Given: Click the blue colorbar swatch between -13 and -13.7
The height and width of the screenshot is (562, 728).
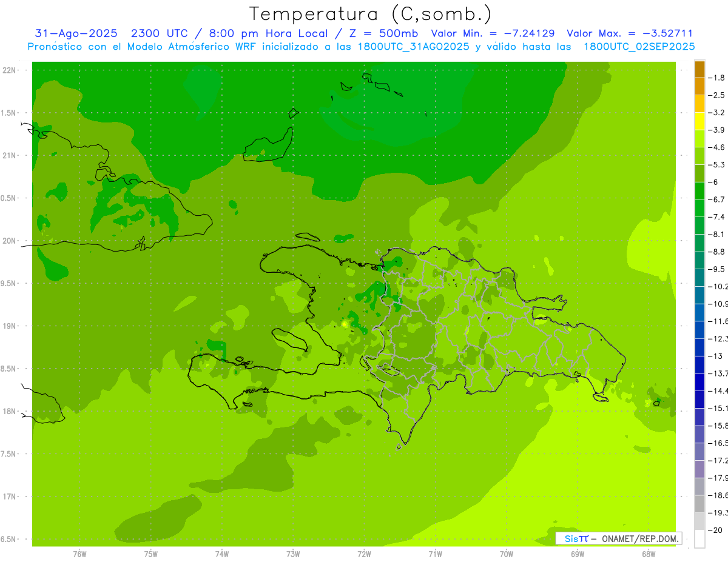Looking at the screenshot, I should [x=699, y=365].
